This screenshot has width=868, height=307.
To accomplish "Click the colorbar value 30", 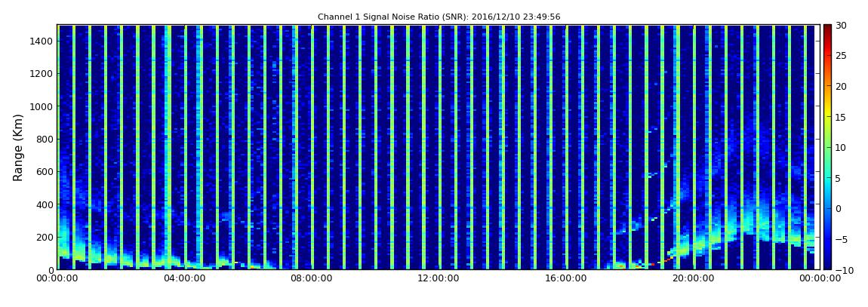I will [841, 25].
